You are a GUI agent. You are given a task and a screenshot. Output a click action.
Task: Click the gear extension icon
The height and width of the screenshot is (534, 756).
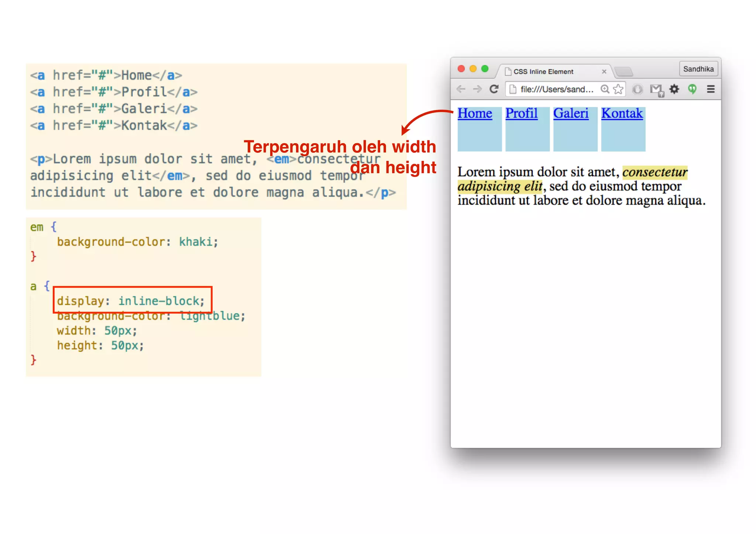(674, 89)
